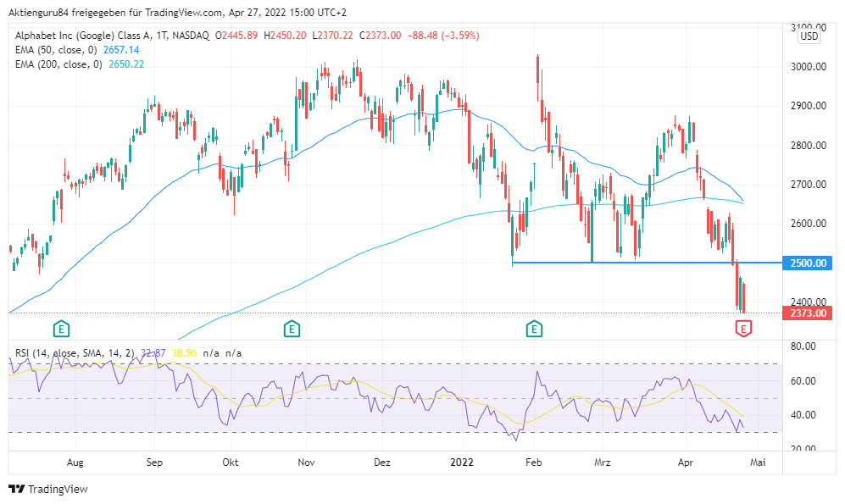Click the 'Alphabet Inc (Google) Class A' symbol title

coord(83,36)
